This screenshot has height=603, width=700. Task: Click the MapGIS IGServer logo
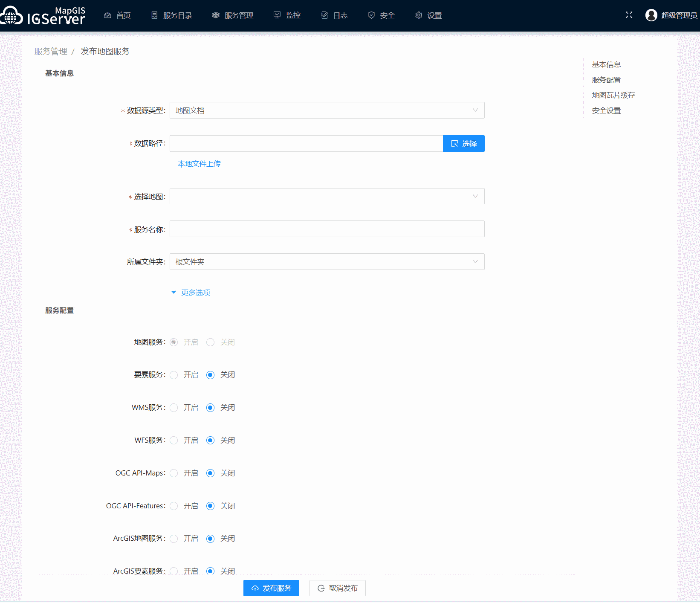(x=43, y=16)
